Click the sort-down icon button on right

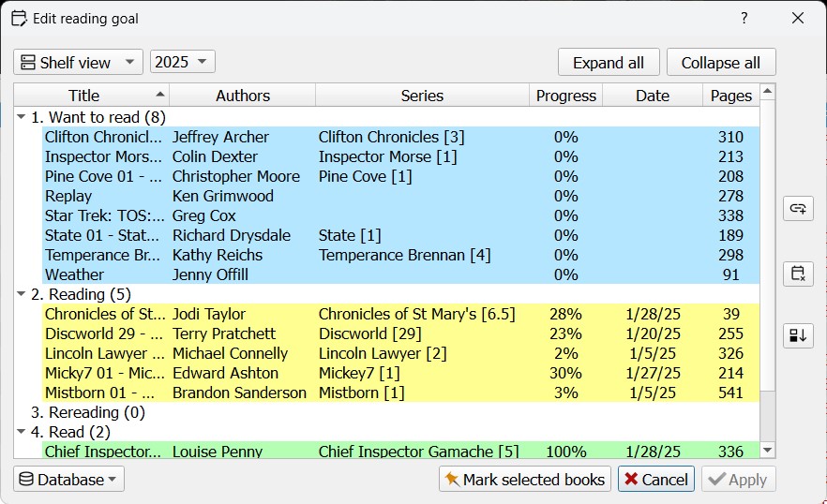point(798,335)
